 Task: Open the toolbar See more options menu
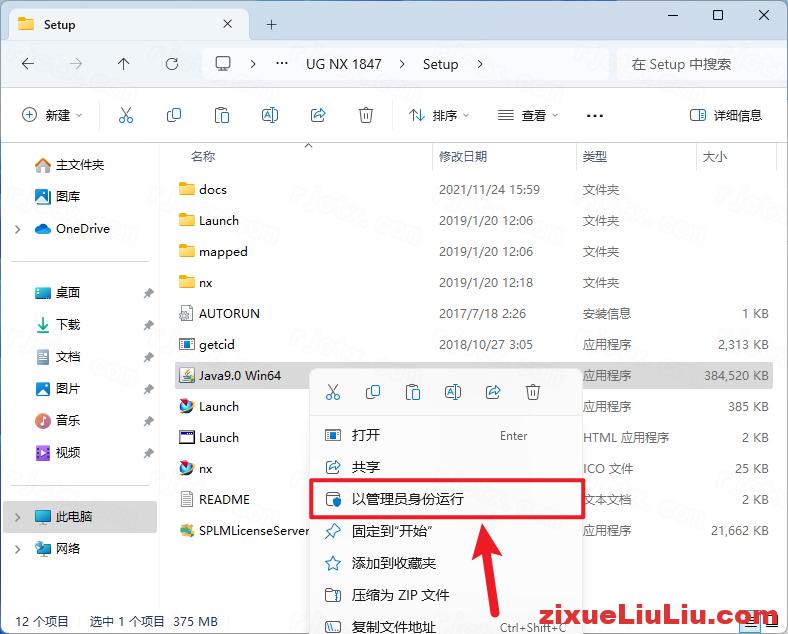pos(595,116)
